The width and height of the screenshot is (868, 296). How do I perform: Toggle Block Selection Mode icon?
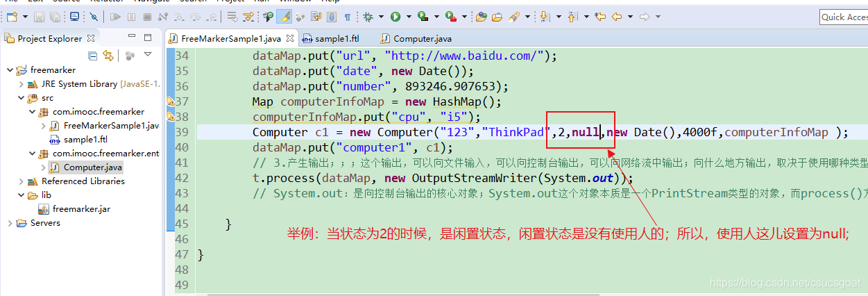332,17
